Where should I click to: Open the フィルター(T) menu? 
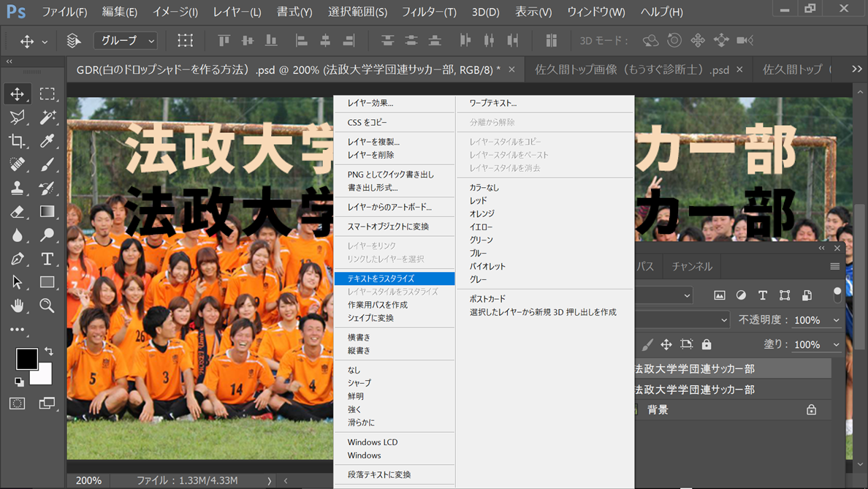coord(428,12)
